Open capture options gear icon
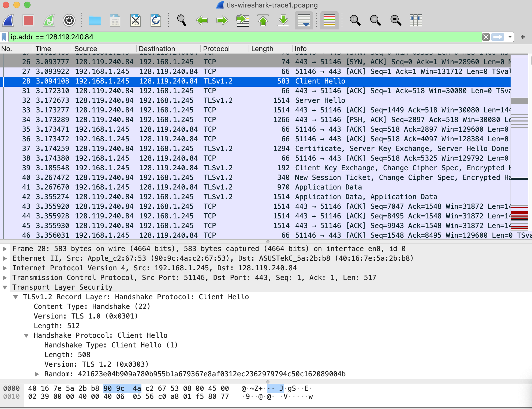Viewport: 532px width, 409px height. click(x=69, y=20)
